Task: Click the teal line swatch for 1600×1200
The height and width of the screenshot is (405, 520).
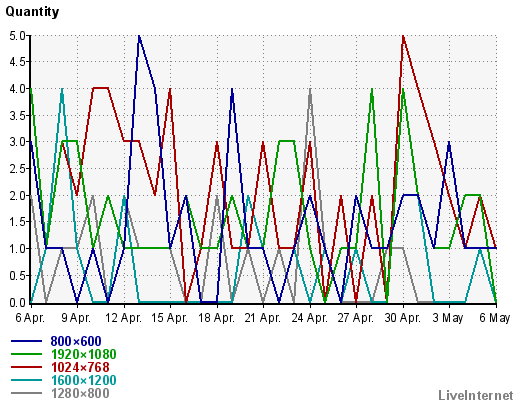Action: pyautogui.click(x=26, y=380)
